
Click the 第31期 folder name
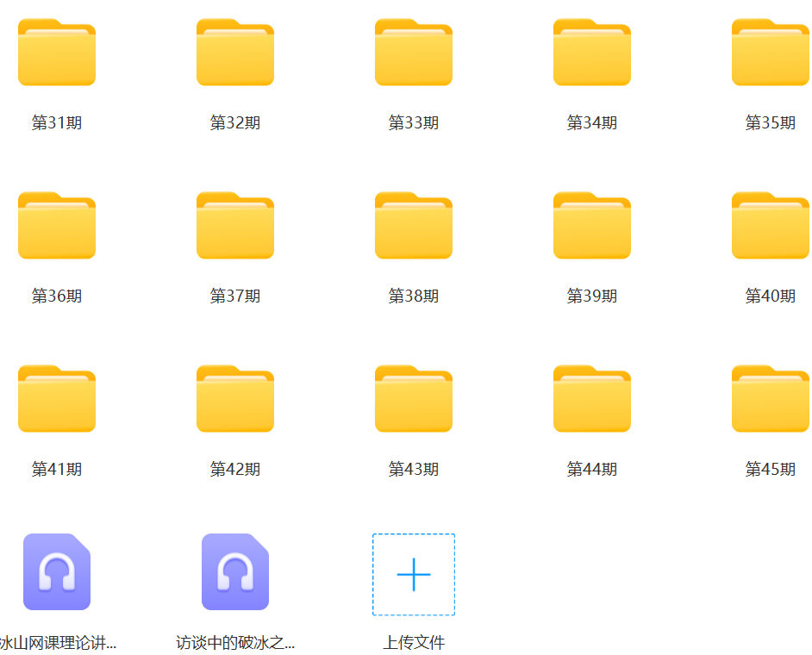click(57, 122)
